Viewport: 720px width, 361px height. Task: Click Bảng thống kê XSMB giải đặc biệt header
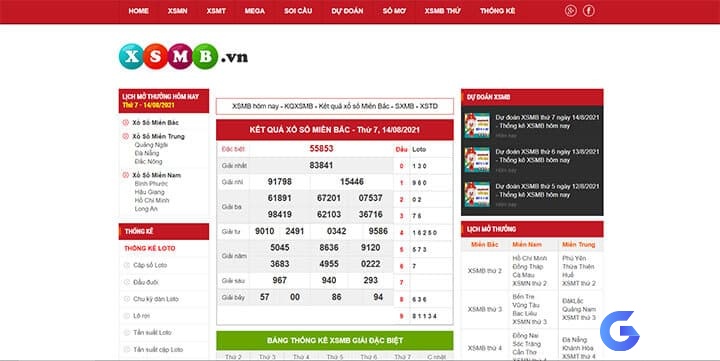click(x=335, y=341)
